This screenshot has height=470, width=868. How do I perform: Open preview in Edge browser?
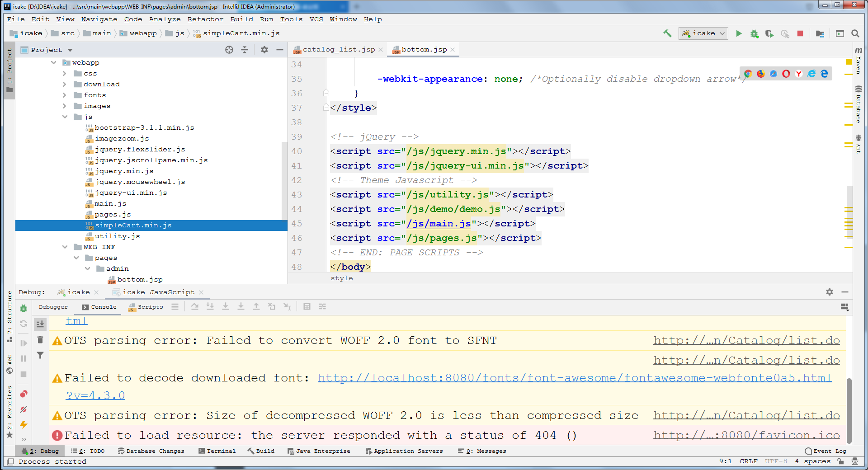(x=824, y=74)
